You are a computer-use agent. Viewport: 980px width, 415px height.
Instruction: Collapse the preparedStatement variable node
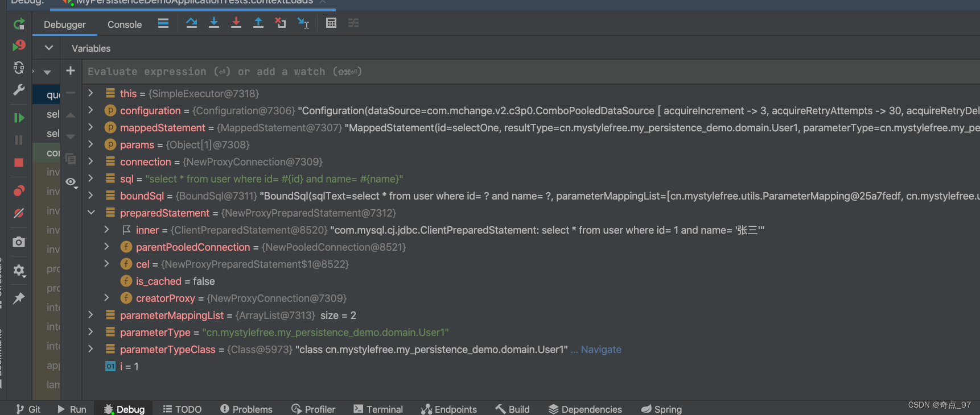[x=91, y=212]
